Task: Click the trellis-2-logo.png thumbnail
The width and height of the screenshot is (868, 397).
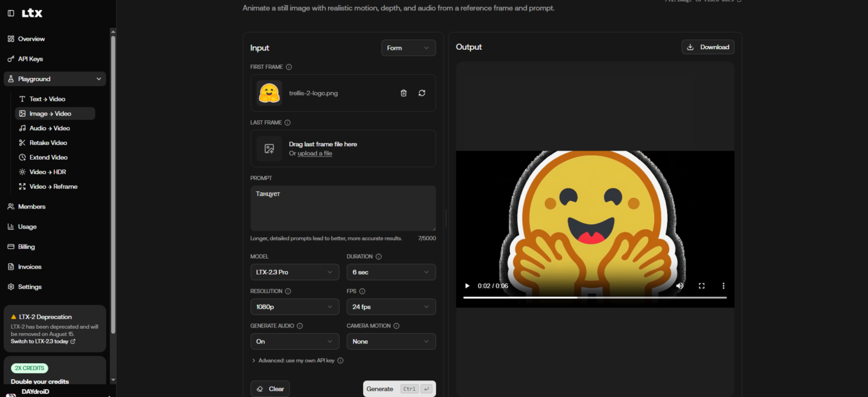Action: coord(269,93)
